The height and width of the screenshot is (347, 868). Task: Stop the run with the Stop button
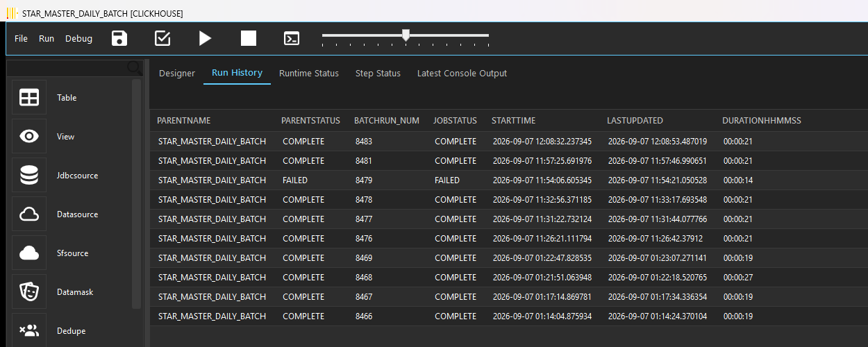249,38
